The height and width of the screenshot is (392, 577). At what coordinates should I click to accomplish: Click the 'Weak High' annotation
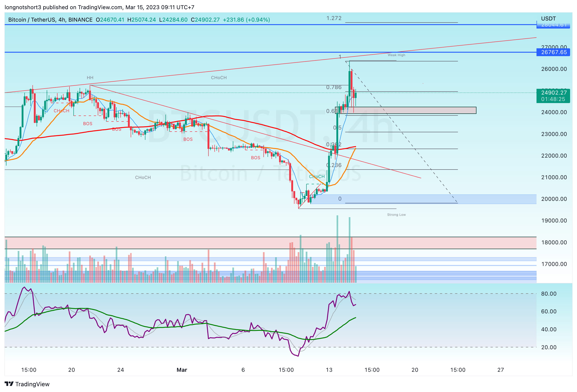[x=396, y=55]
